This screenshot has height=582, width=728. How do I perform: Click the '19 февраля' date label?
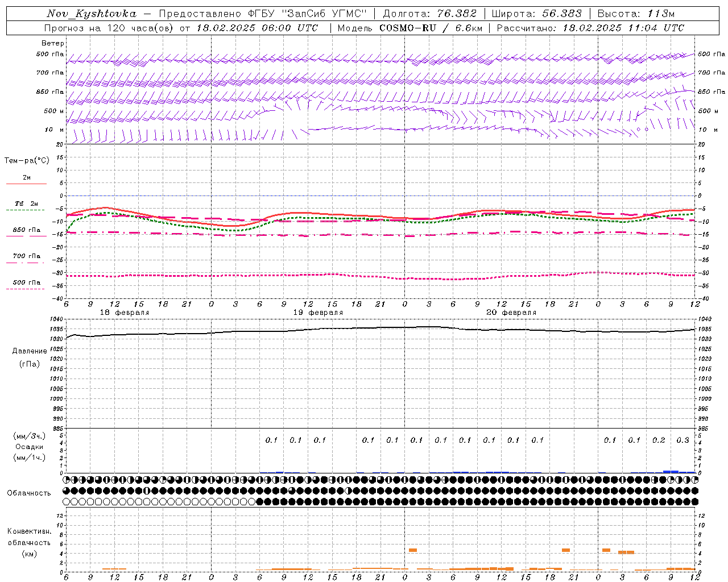[318, 313]
